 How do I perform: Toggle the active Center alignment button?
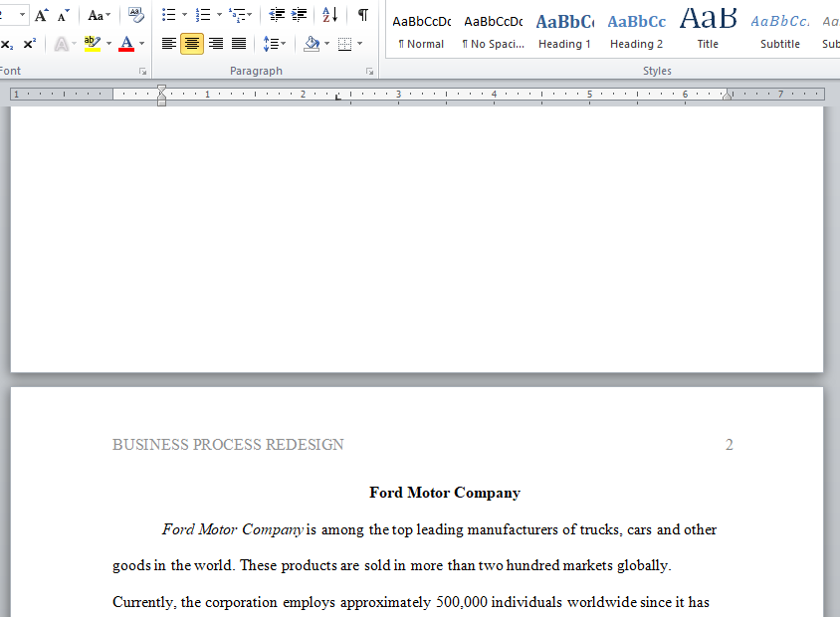pyautogui.click(x=192, y=44)
